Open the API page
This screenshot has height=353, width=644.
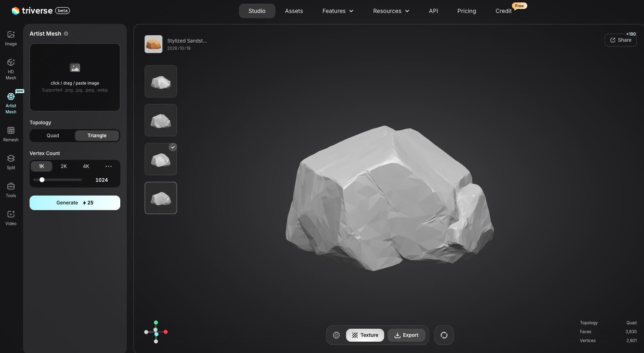click(433, 11)
